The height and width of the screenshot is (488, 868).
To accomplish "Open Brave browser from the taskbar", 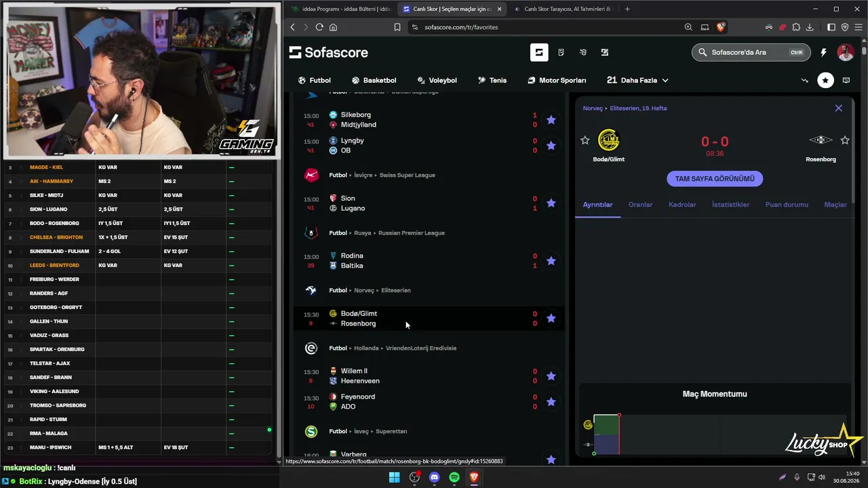I will click(474, 477).
